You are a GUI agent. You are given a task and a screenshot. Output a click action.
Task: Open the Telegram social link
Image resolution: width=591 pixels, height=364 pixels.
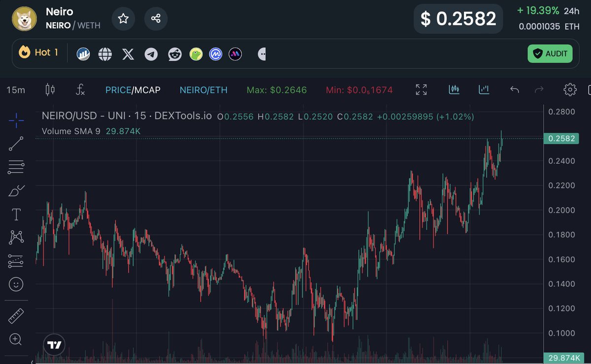[151, 54]
